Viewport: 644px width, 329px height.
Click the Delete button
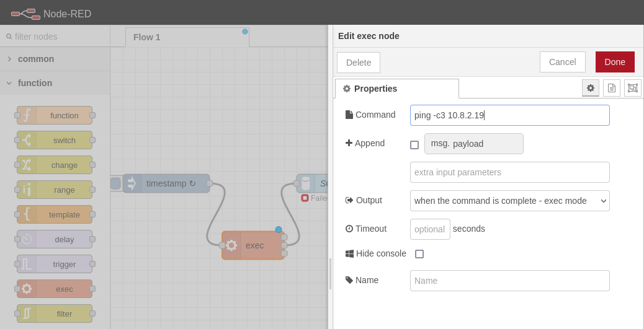click(x=359, y=63)
